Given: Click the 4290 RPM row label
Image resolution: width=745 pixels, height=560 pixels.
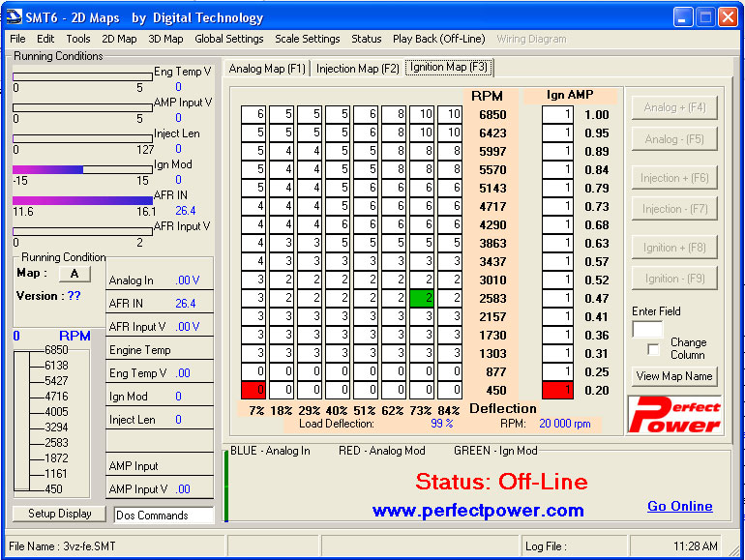Looking at the screenshot, I should [x=492, y=225].
